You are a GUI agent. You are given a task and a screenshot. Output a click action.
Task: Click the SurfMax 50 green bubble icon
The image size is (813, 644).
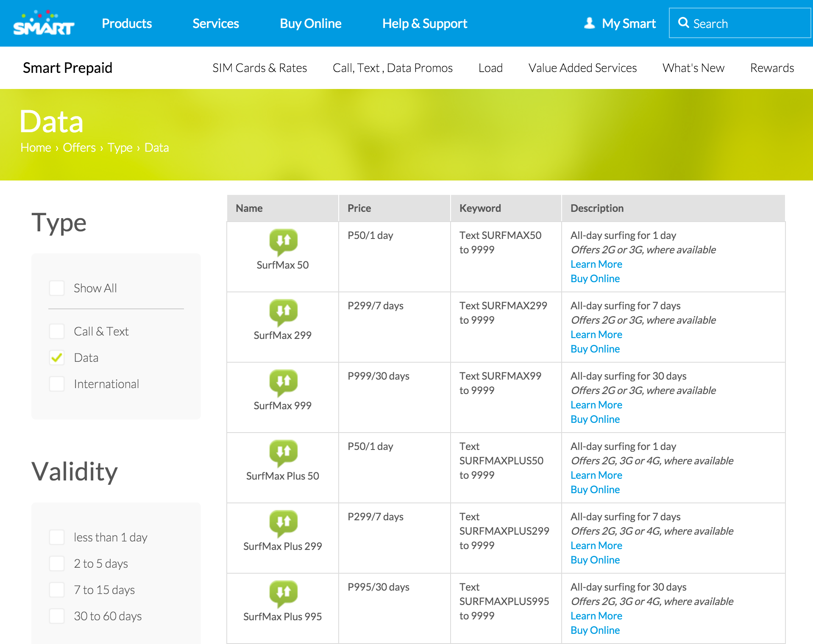tap(283, 242)
